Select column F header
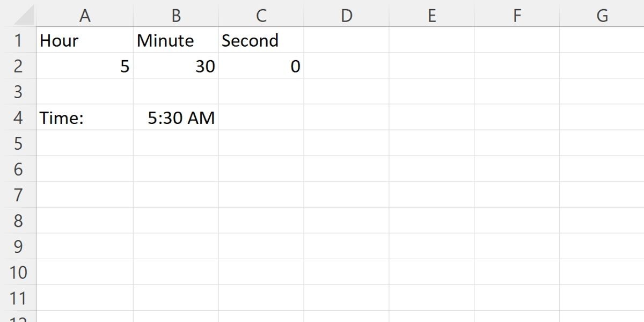 click(x=517, y=15)
